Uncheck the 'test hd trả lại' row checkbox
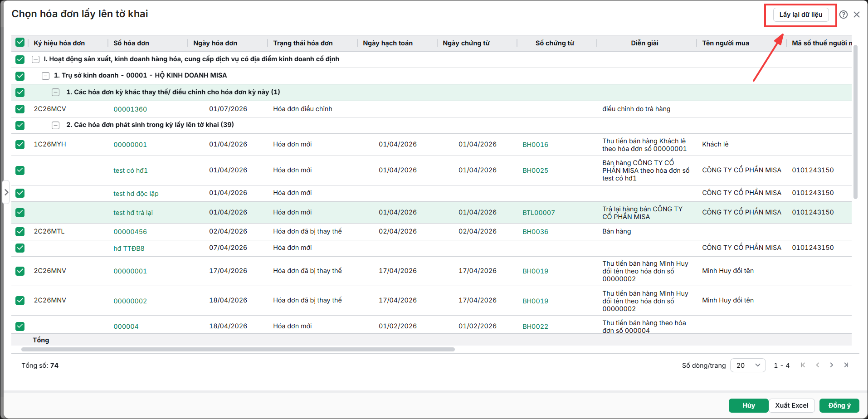This screenshot has height=419, width=868. click(x=20, y=212)
